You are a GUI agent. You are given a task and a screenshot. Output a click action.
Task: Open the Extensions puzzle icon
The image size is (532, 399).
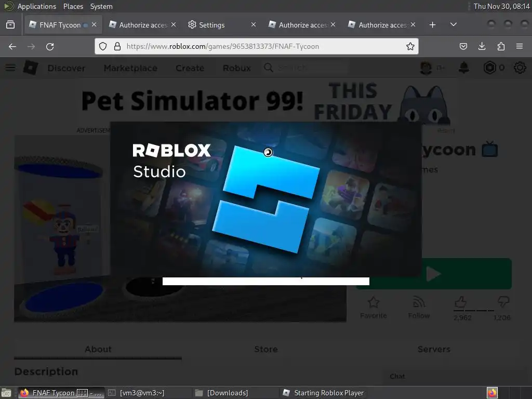pyautogui.click(x=501, y=46)
